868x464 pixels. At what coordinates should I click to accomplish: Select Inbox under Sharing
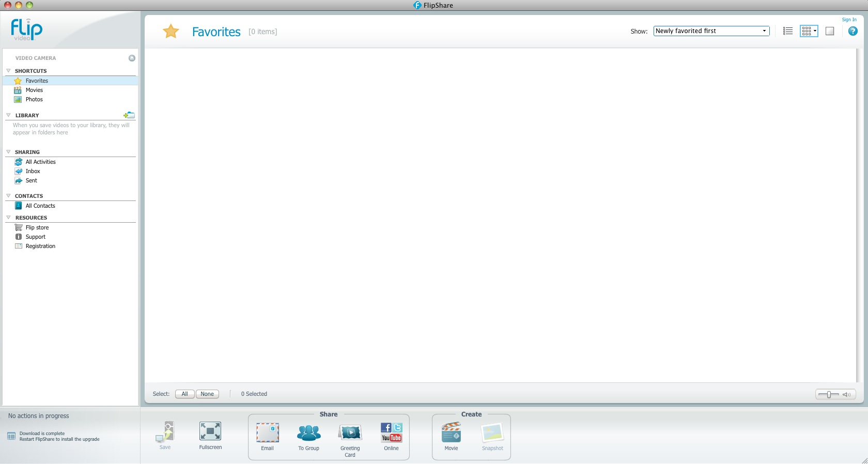pyautogui.click(x=33, y=171)
